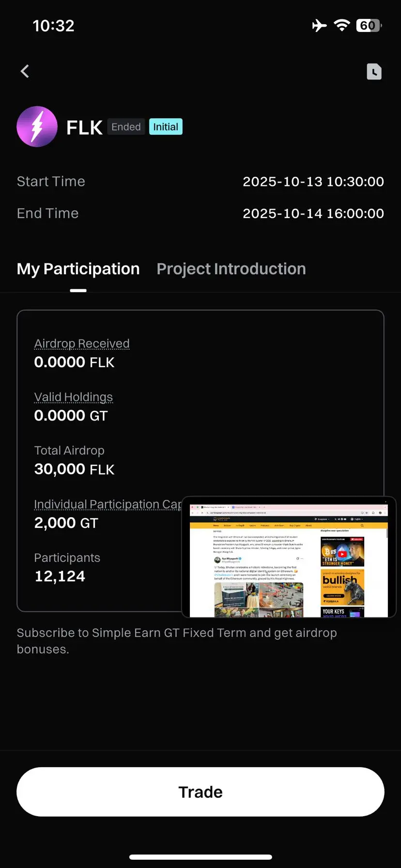
Task: Tap the Wi-Fi status icon
Action: pos(342,25)
